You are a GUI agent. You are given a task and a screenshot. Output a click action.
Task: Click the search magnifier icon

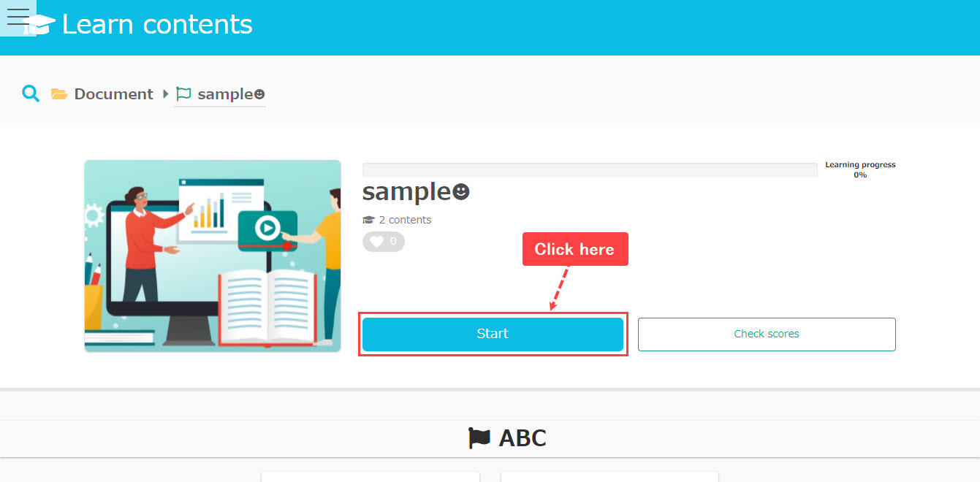[31, 93]
